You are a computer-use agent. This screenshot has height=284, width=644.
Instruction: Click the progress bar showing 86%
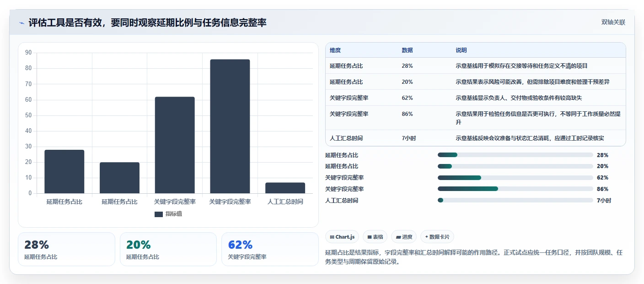coord(515,189)
